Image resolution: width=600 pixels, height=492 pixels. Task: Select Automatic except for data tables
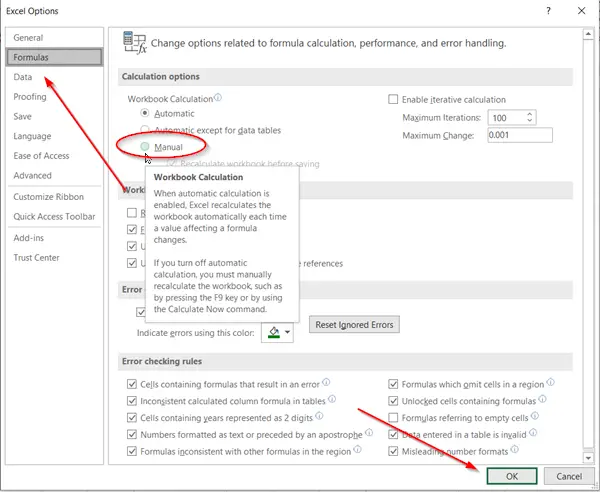pyautogui.click(x=145, y=130)
